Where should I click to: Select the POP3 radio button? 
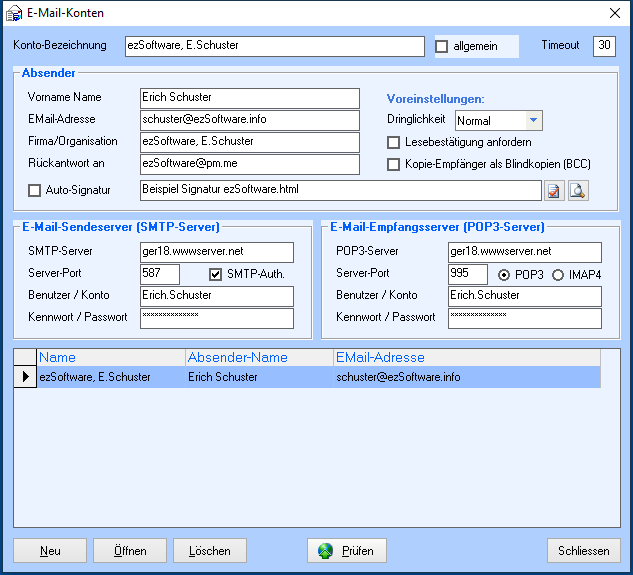tap(504, 274)
